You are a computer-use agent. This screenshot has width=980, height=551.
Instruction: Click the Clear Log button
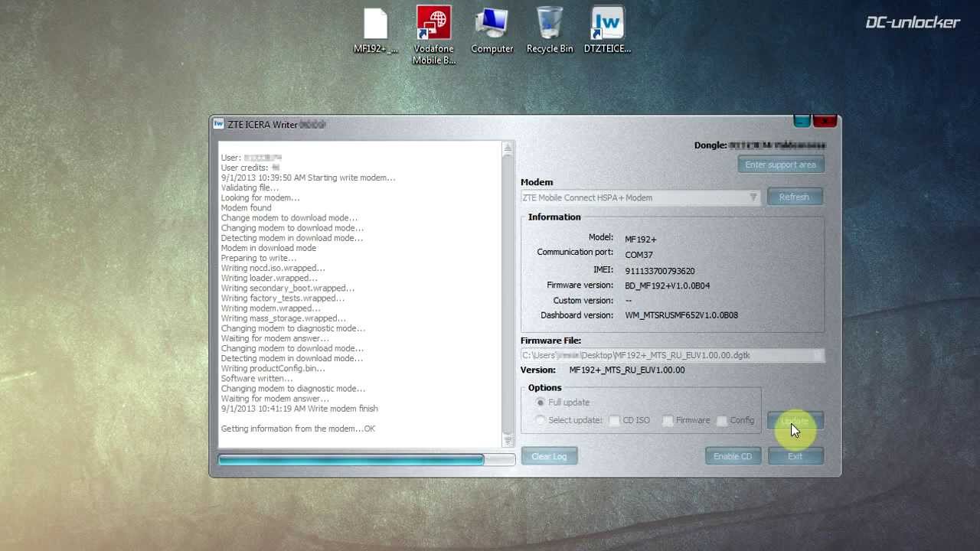pos(549,456)
